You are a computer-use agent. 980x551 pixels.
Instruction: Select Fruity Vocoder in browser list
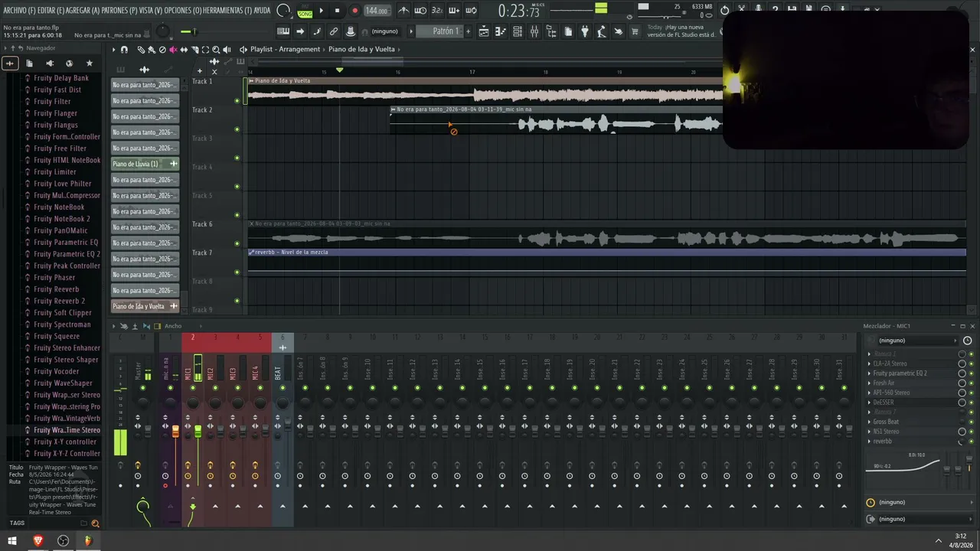point(56,371)
